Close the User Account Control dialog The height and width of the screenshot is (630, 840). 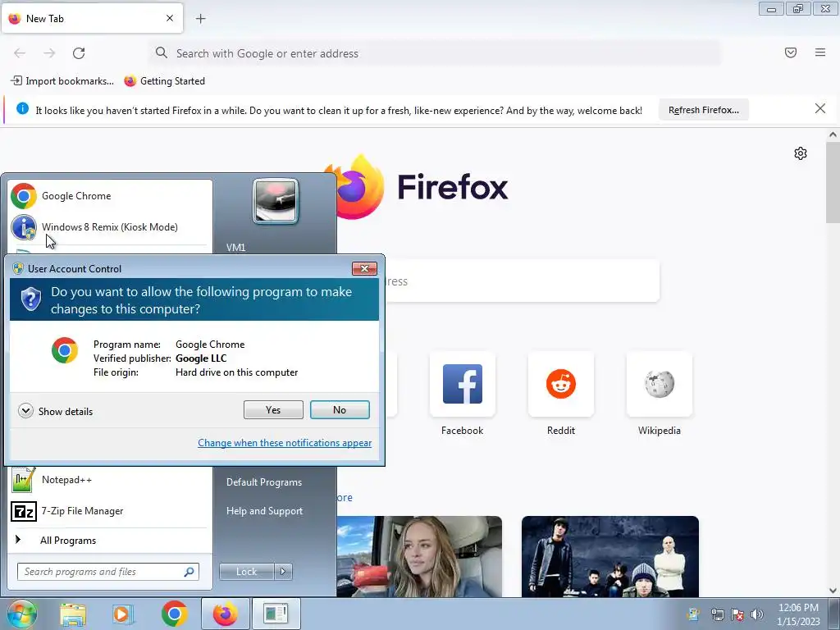[364, 268]
